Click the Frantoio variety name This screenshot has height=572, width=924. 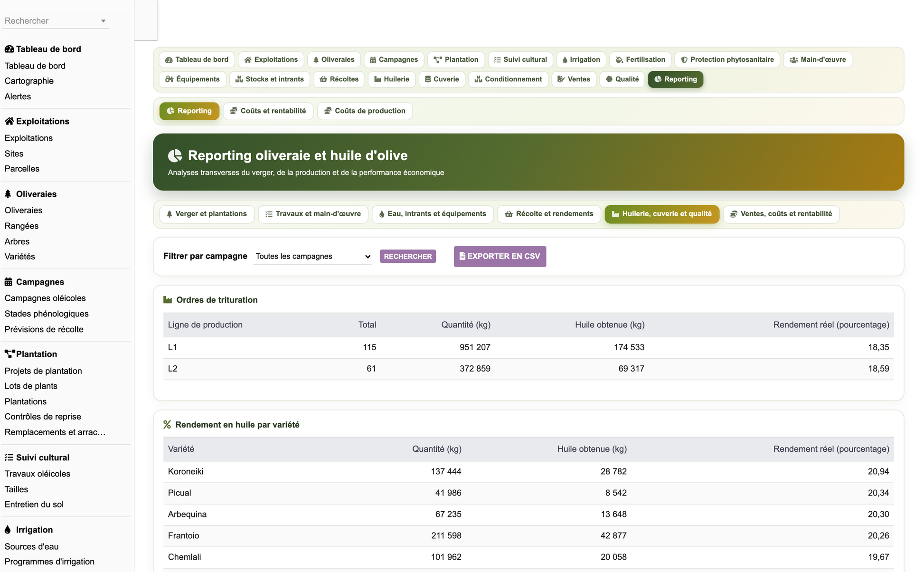[x=183, y=536]
